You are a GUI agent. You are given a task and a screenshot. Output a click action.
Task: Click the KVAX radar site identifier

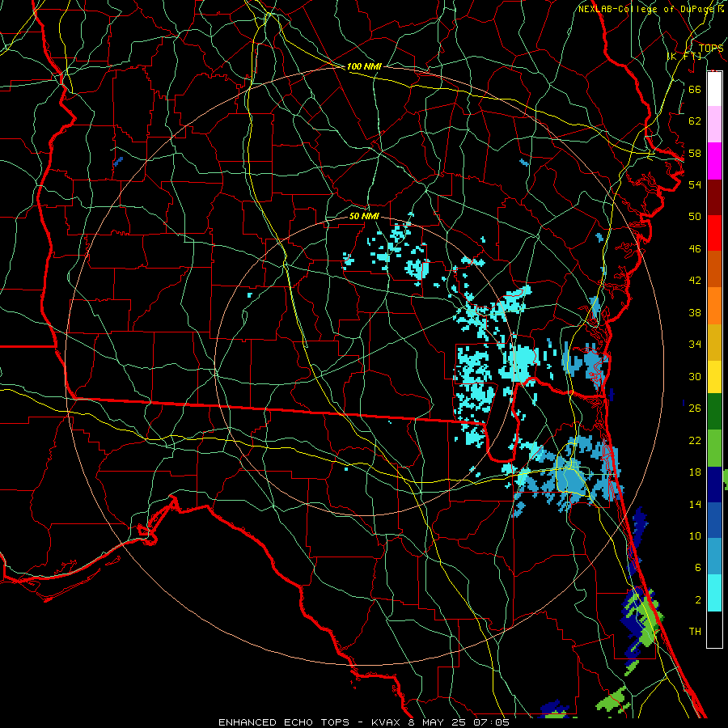[387, 722]
